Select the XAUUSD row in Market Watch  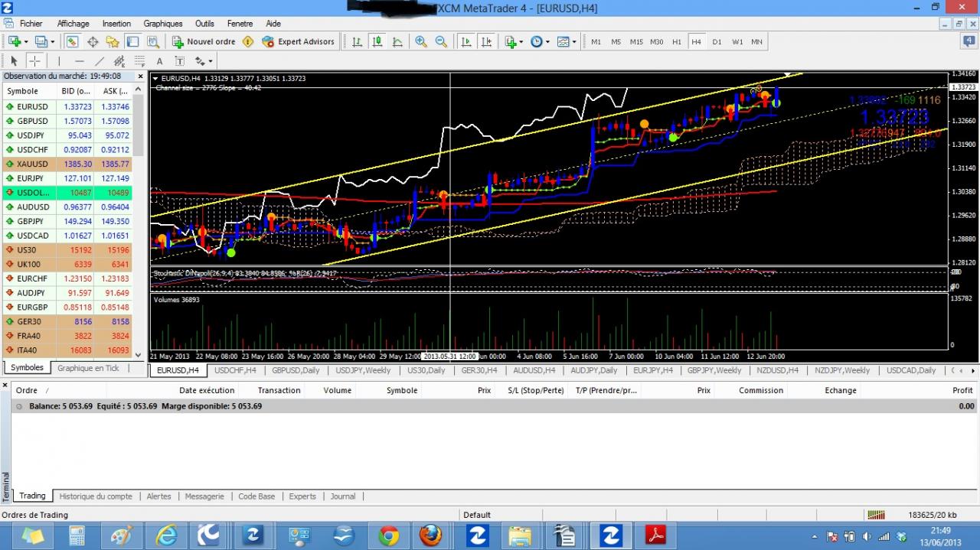[x=67, y=164]
